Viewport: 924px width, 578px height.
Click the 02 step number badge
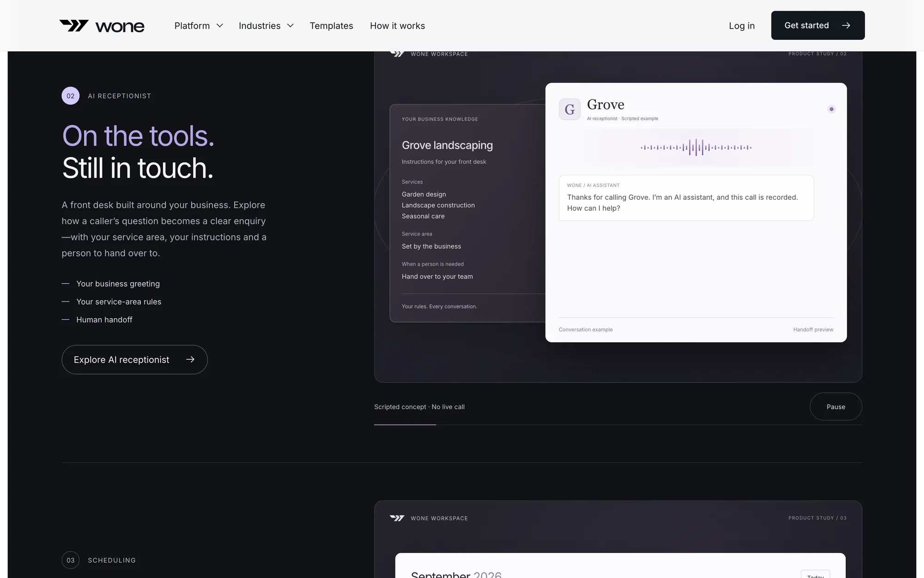tap(70, 96)
